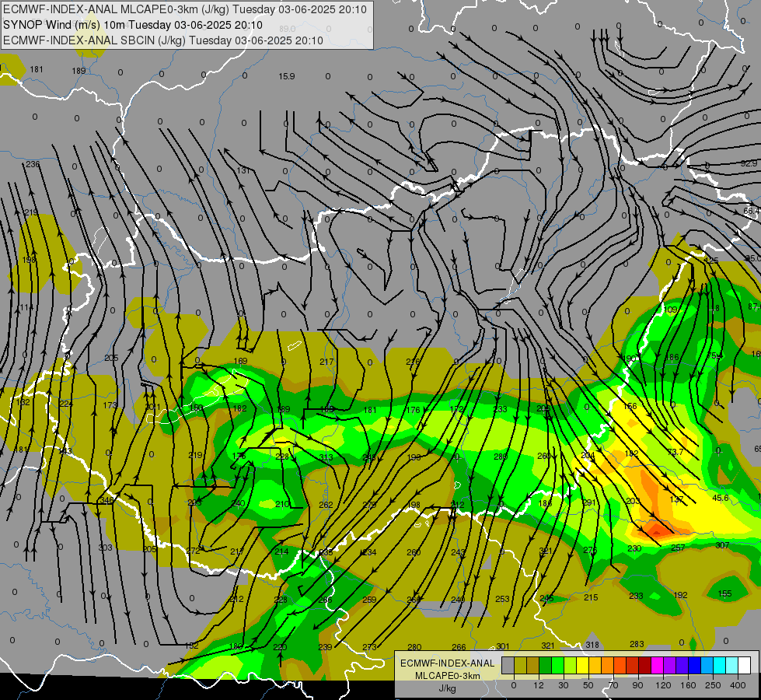
Task: Click the map value '318'
Action: tap(592, 645)
